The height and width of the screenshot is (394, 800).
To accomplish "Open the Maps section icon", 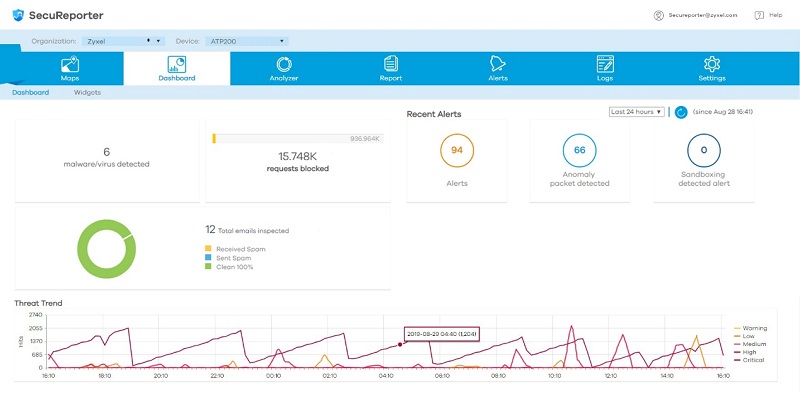I will [69, 64].
